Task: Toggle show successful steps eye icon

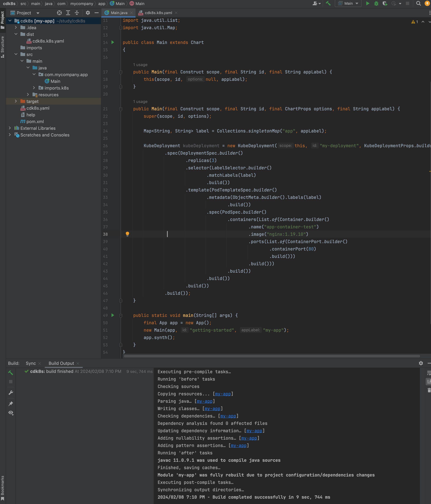Action: tap(11, 413)
